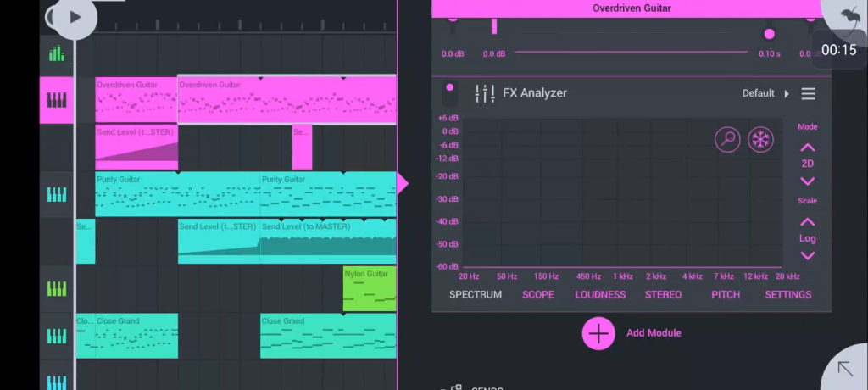Click the -60 dB axis label
Image resolution: width=868 pixels, height=390 pixels.
point(448,266)
